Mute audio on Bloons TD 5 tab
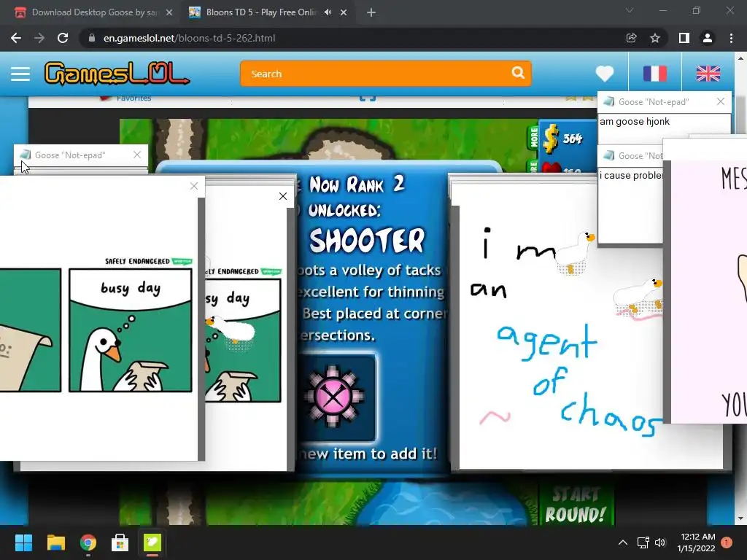Viewport: 747px width, 560px height. tap(328, 12)
